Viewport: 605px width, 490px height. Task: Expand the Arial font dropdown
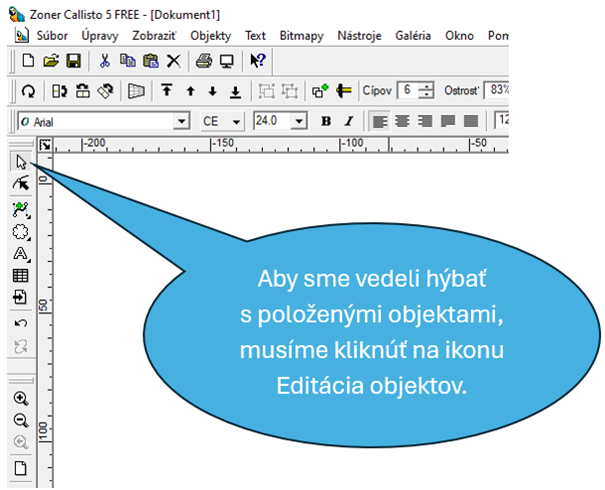181,121
